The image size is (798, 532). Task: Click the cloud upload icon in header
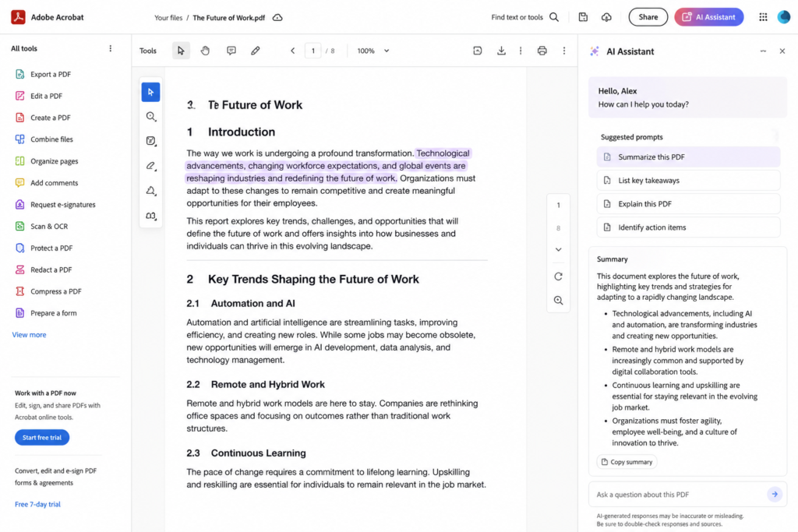click(x=606, y=17)
